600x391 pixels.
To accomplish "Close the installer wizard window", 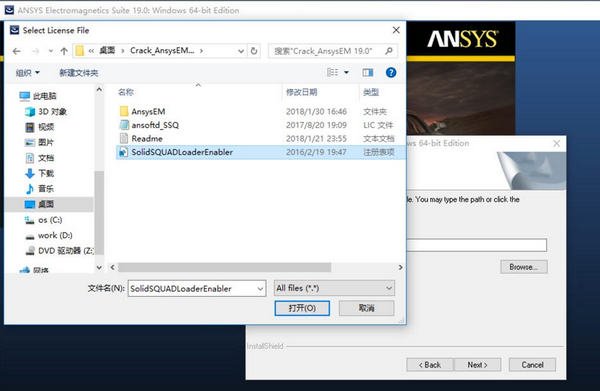I will [557, 143].
